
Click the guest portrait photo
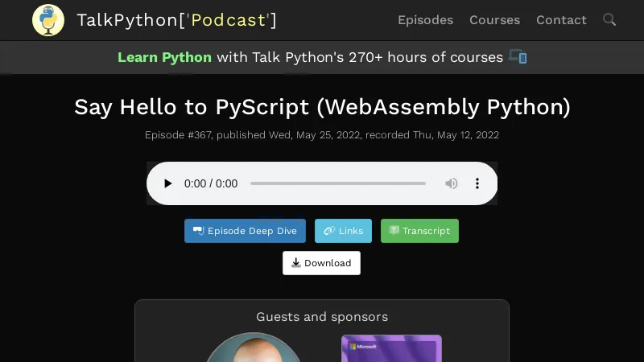pos(254,348)
